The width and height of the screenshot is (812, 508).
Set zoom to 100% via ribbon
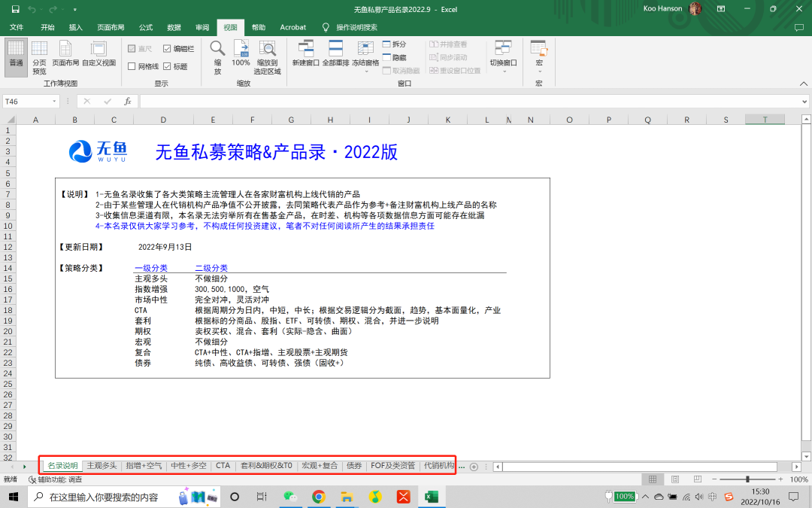(x=241, y=54)
